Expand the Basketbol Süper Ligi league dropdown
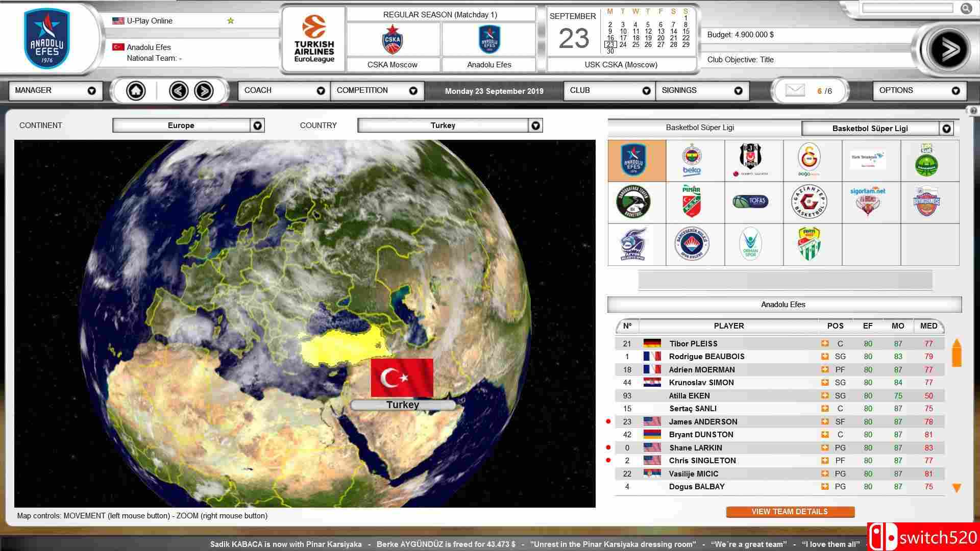This screenshot has height=551, width=980. [x=946, y=129]
